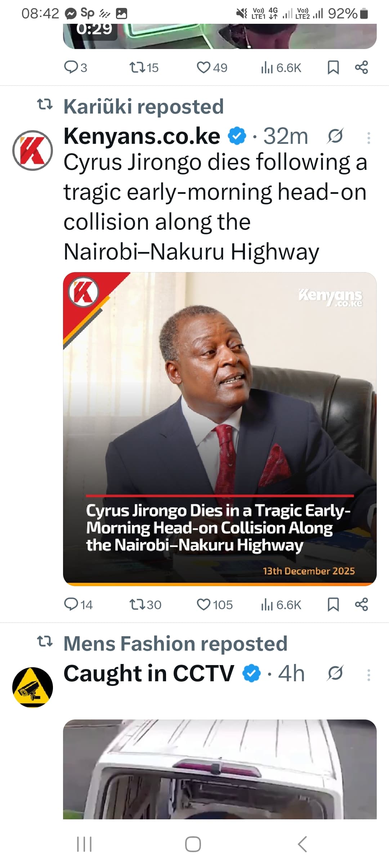Screen dimensions: 389x868
Task: Bookmark the Cyrus Jirongo post
Action: click(x=333, y=604)
